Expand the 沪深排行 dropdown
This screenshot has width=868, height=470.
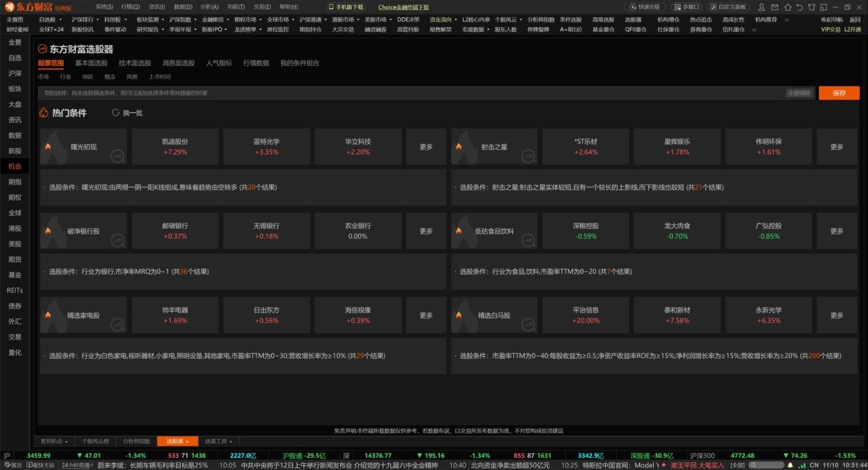(98, 20)
